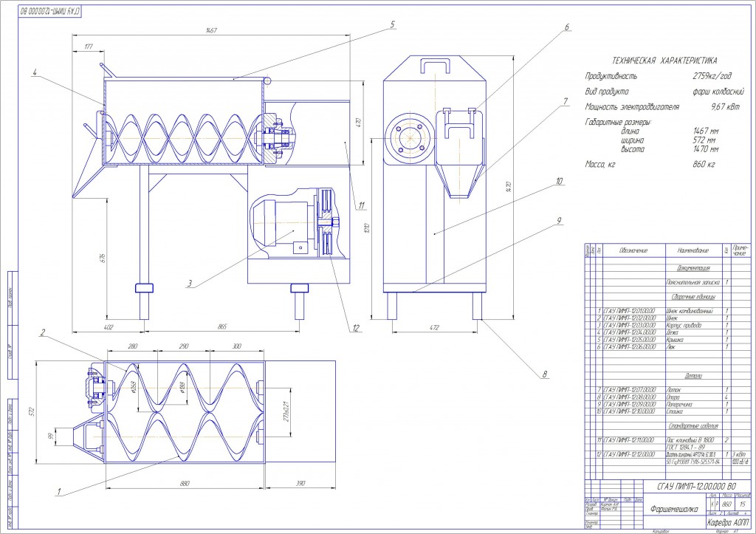
Task: Click the "ø268" diameter dimension
Action: (x=133, y=387)
